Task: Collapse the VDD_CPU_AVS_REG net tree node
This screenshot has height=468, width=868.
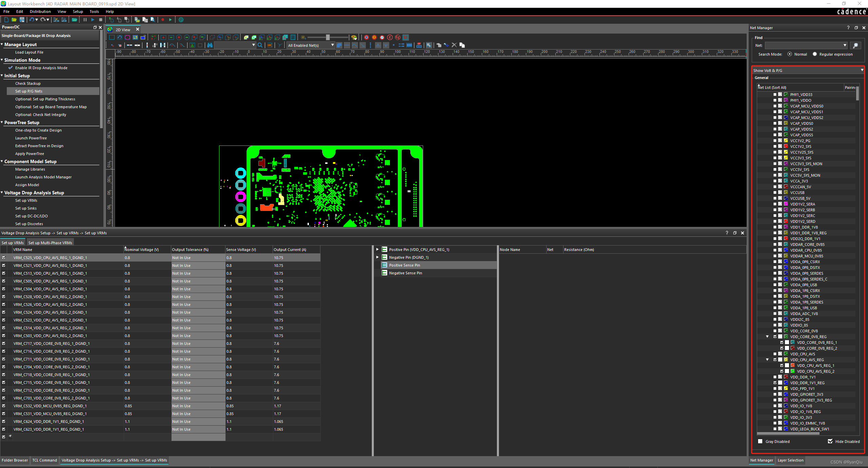Action: [x=767, y=360]
